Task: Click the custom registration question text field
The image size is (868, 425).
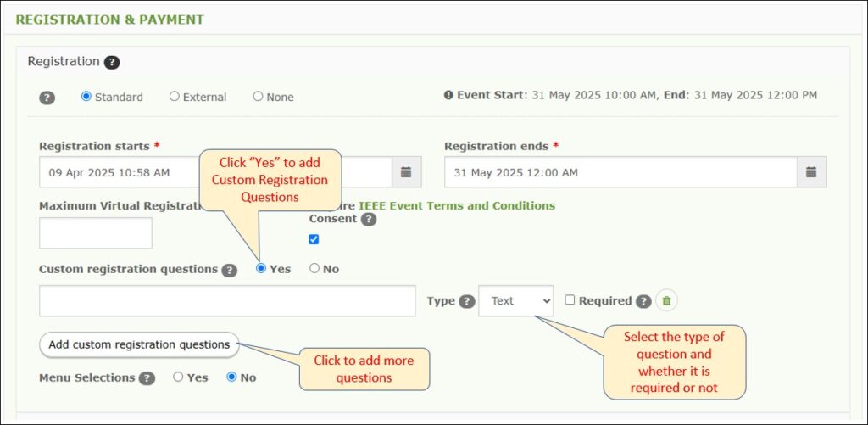Action: tap(227, 301)
